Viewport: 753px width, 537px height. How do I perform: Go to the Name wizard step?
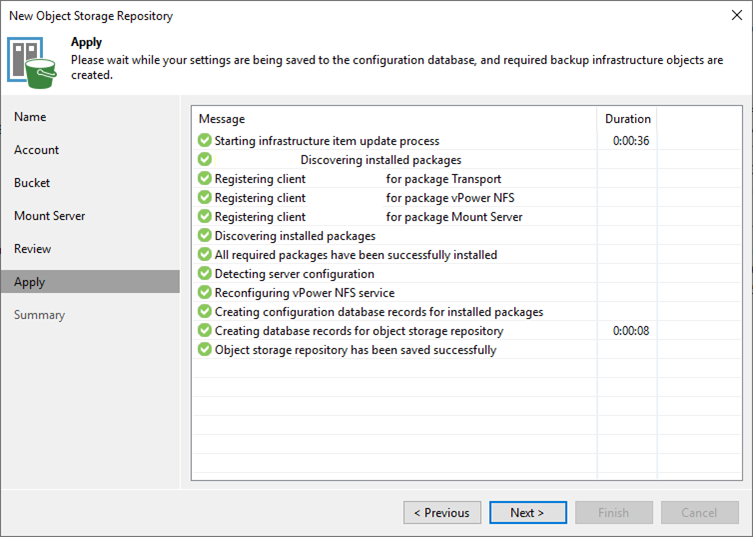tap(30, 117)
